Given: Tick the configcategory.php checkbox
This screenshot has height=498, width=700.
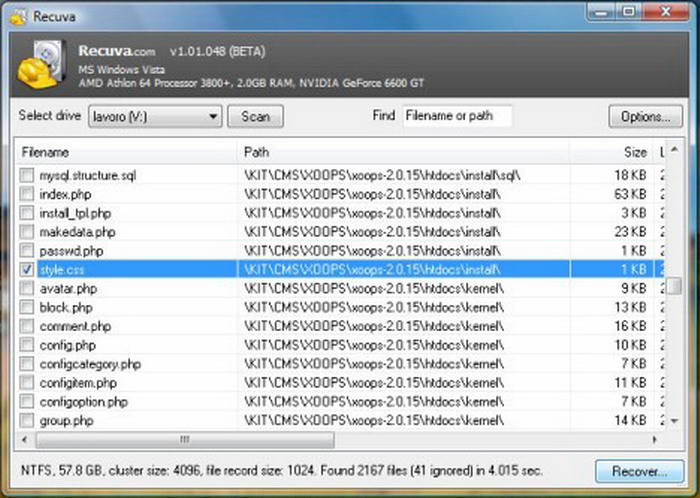Looking at the screenshot, I should pyautogui.click(x=27, y=364).
